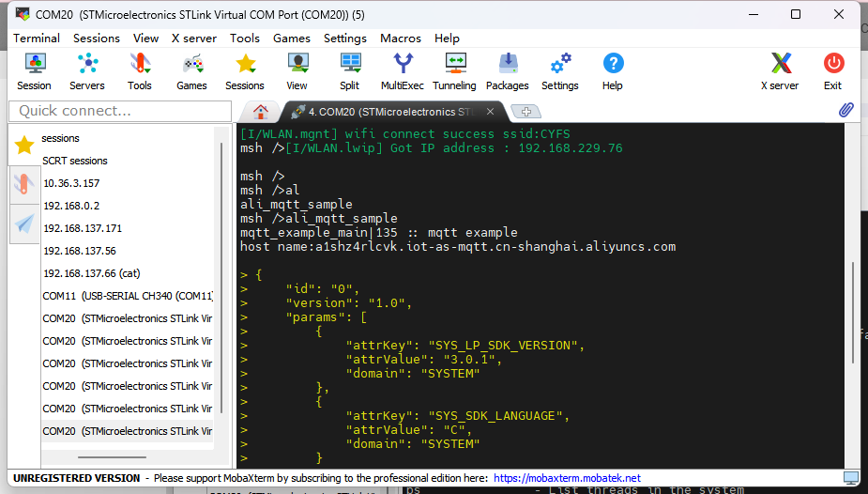The image size is (868, 494).
Task: Click the Sessions star toolbar icon
Action: (x=245, y=72)
